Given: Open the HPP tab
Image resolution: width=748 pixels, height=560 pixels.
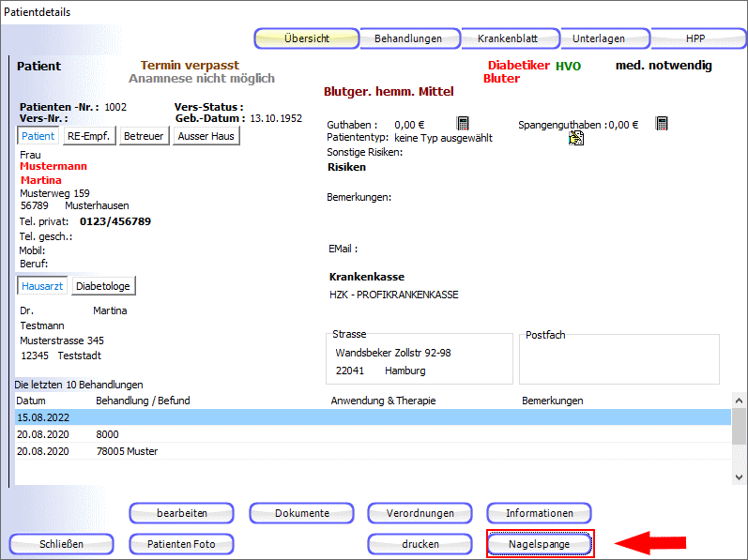Looking at the screenshot, I should [x=695, y=39].
